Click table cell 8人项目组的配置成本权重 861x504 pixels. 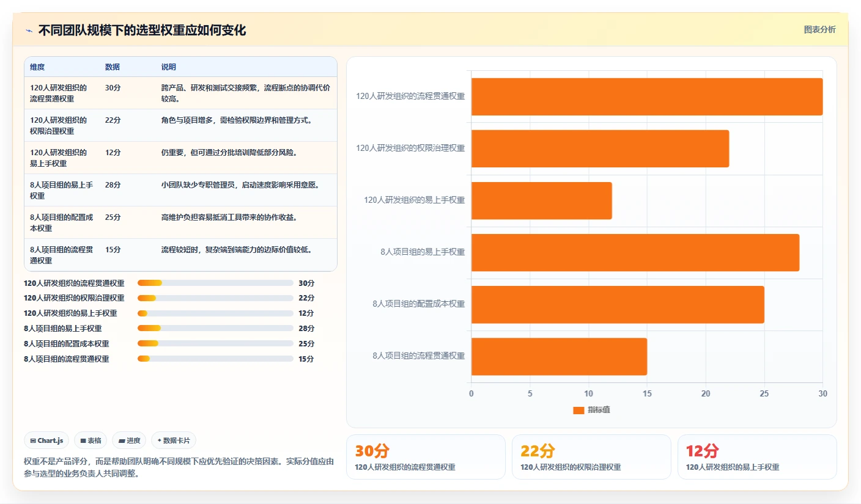click(x=61, y=222)
